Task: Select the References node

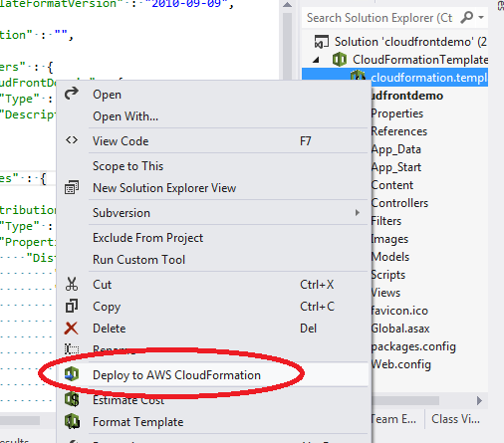Action: (x=399, y=131)
